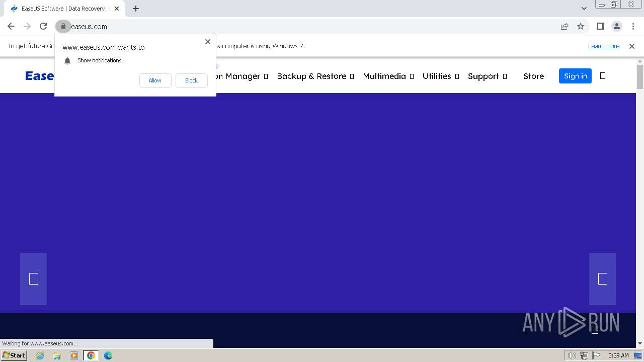Close the Windows 7 update info bar

coord(632,46)
